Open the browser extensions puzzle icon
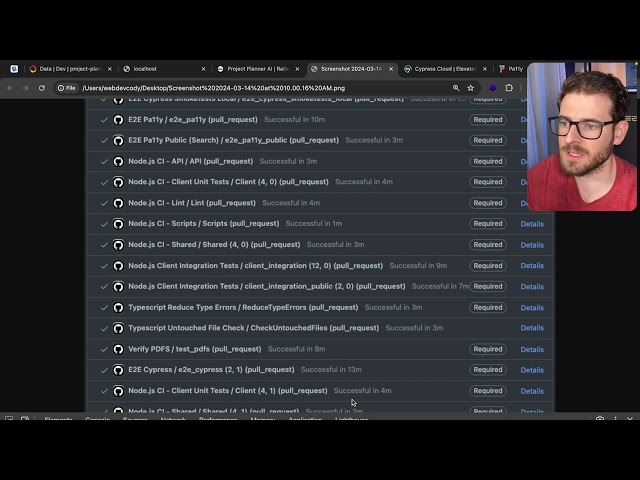This screenshot has width=640, height=480. 509,88
